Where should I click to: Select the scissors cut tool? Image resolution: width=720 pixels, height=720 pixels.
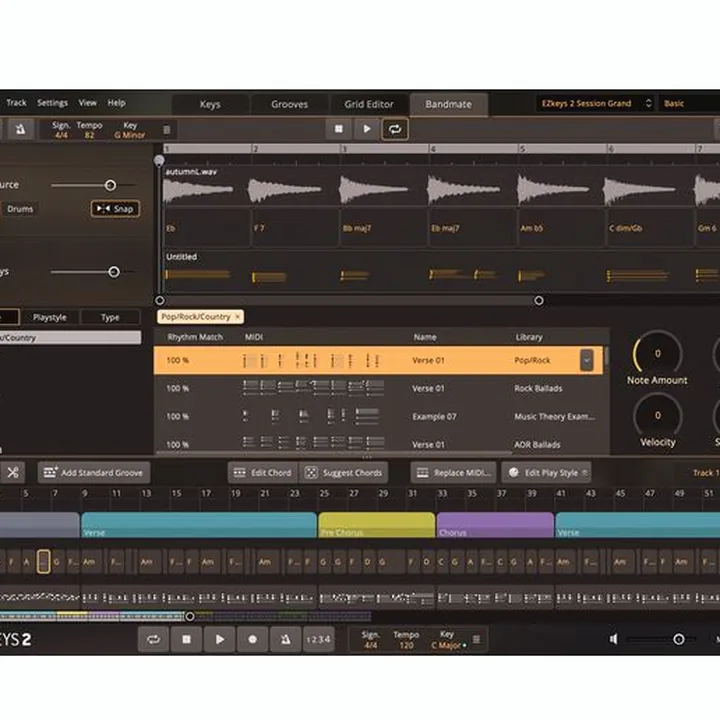click(x=13, y=472)
